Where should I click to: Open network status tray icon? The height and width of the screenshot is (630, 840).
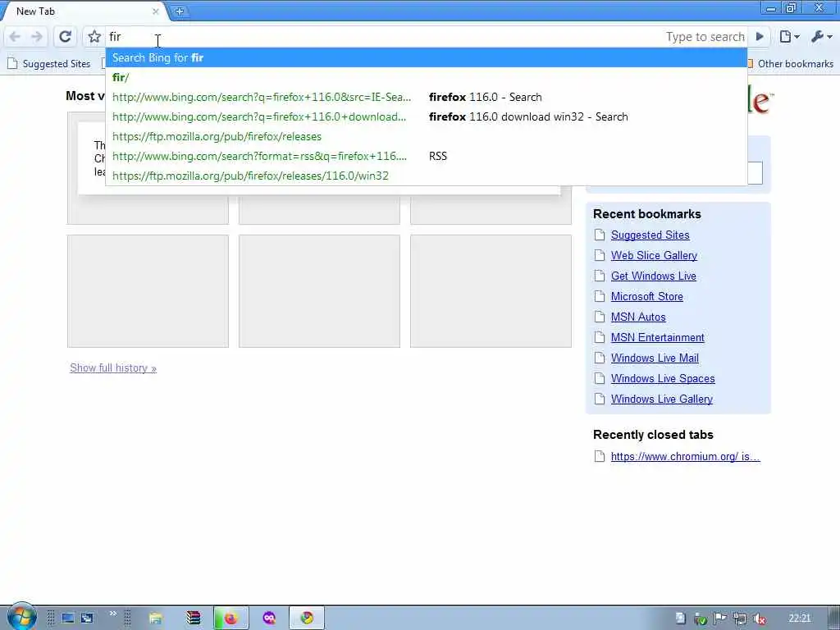[740, 619]
